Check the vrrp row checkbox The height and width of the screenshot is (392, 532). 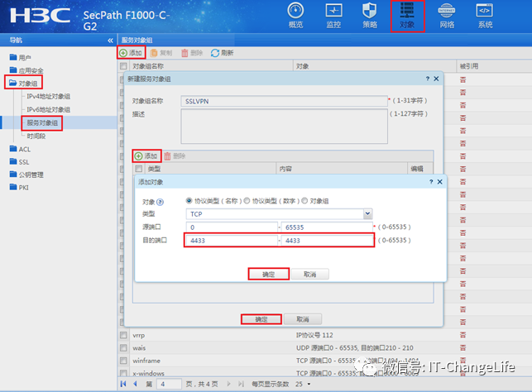(123, 335)
